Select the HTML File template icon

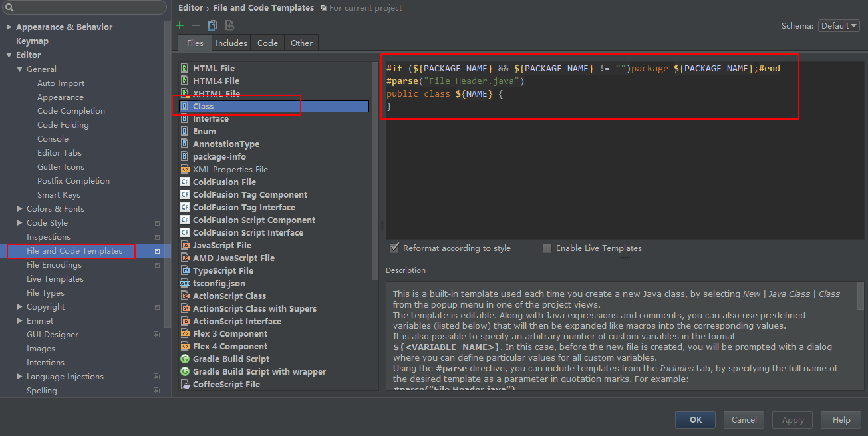185,69
